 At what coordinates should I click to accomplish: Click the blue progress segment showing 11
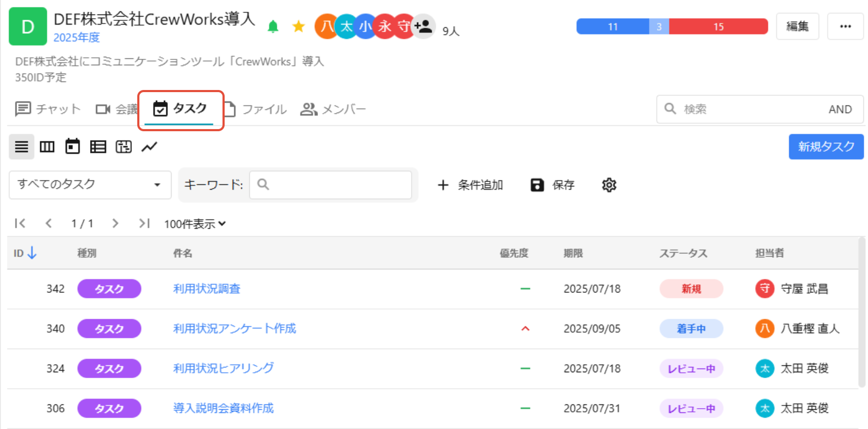613,26
